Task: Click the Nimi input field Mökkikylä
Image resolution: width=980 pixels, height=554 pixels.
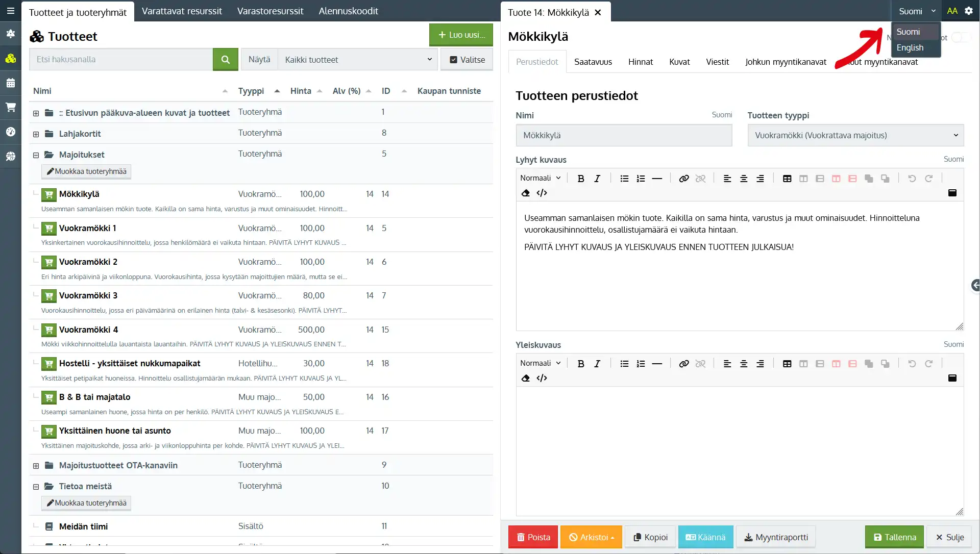Action: click(x=623, y=135)
